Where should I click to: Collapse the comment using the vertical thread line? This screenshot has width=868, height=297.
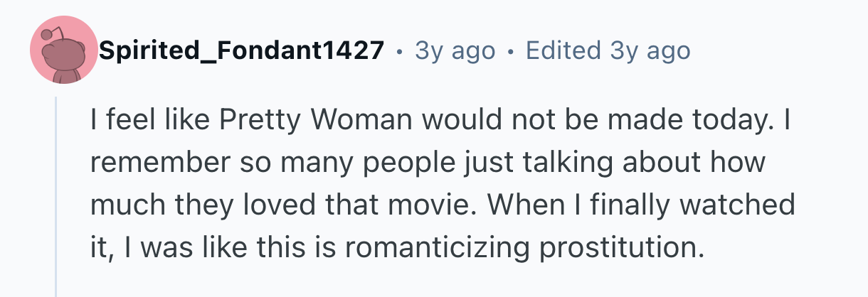pyautogui.click(x=56, y=199)
